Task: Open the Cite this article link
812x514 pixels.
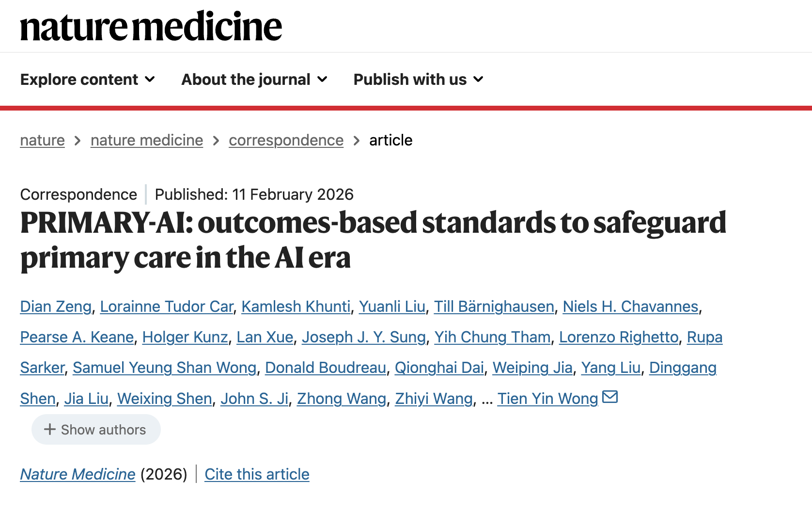Action: [x=257, y=474]
